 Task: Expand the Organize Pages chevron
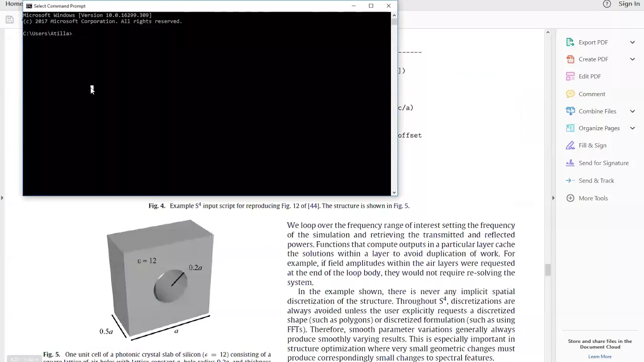(x=632, y=128)
